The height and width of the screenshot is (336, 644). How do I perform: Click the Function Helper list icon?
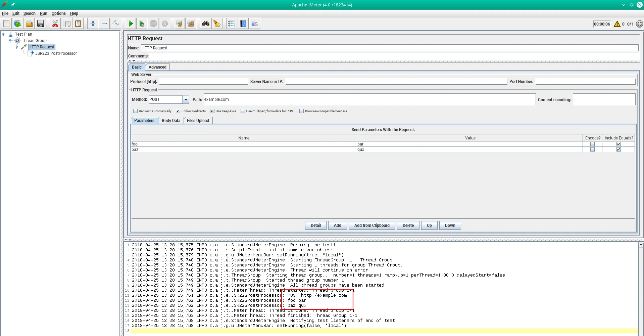pyautogui.click(x=232, y=24)
